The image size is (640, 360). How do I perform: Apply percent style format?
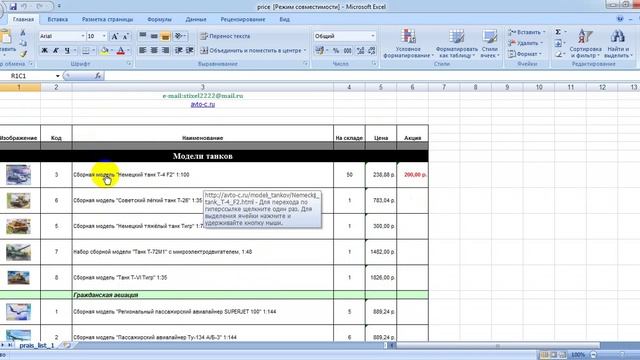pyautogui.click(x=336, y=51)
